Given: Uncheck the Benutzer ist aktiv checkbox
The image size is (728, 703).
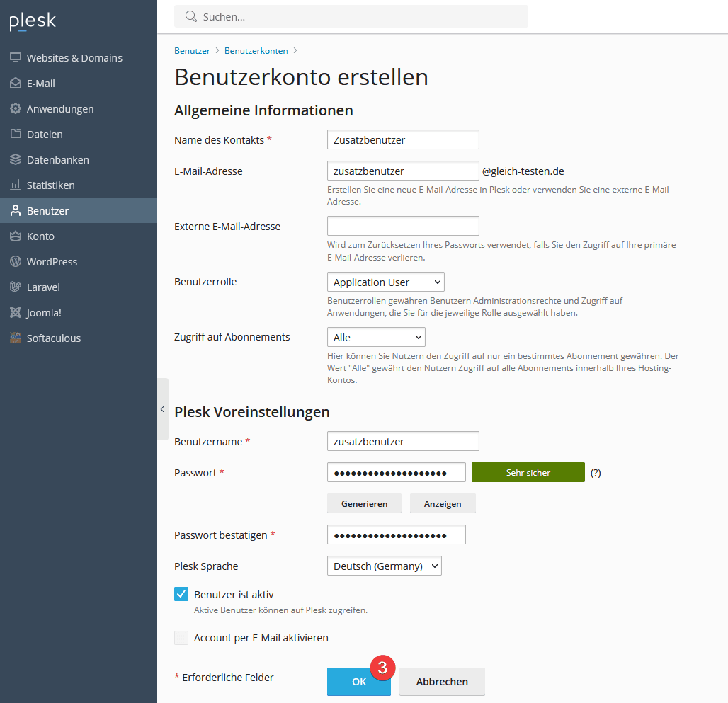Looking at the screenshot, I should 181,594.
